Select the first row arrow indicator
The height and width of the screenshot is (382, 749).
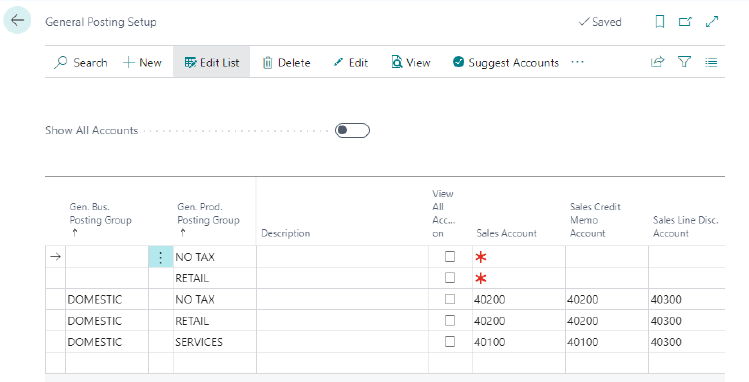[55, 257]
